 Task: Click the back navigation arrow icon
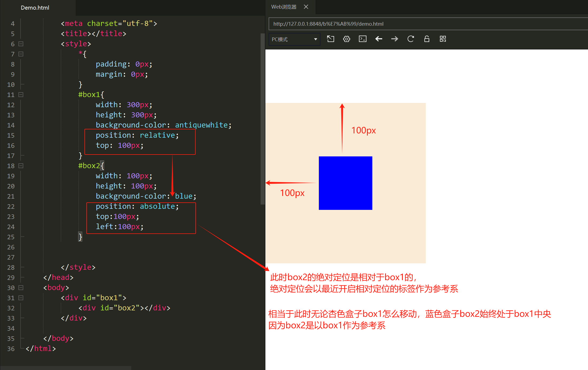379,39
